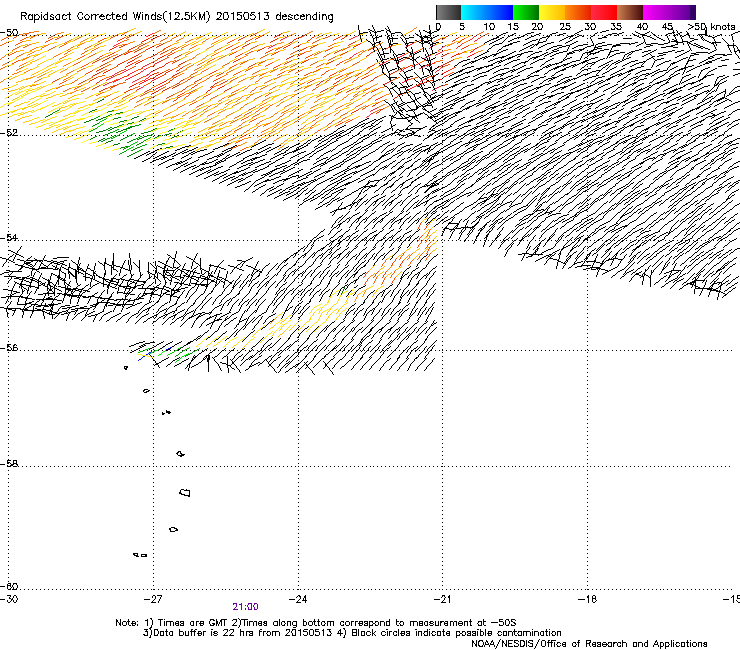The width and height of the screenshot is (740, 650).
Task: Click the island outline just above -58 latitude
Action: tap(181, 454)
